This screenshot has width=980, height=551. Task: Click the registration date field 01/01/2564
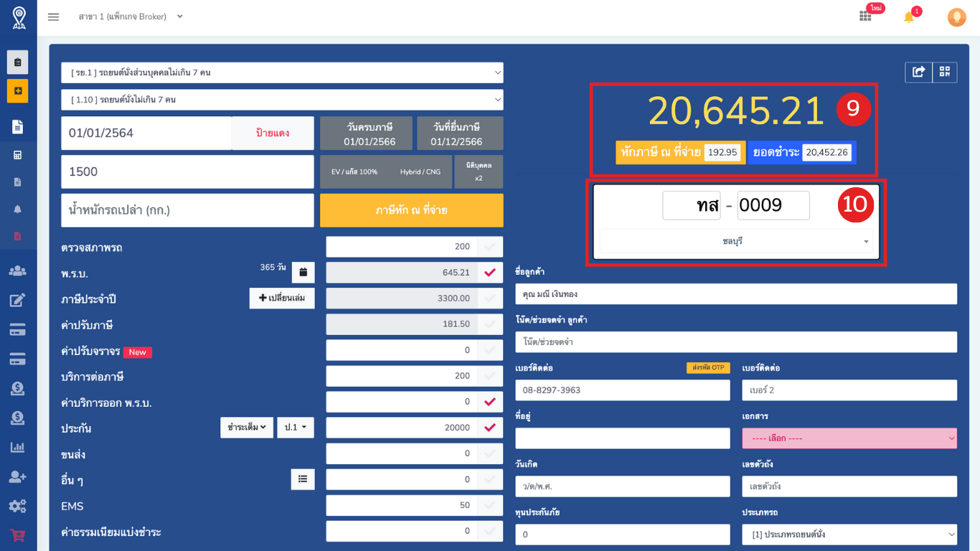(x=146, y=133)
